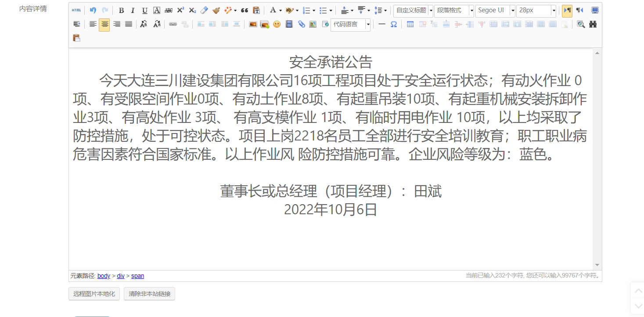Image resolution: width=644 pixels, height=317 pixels.
Task: Toggle superscript
Action: click(x=180, y=11)
